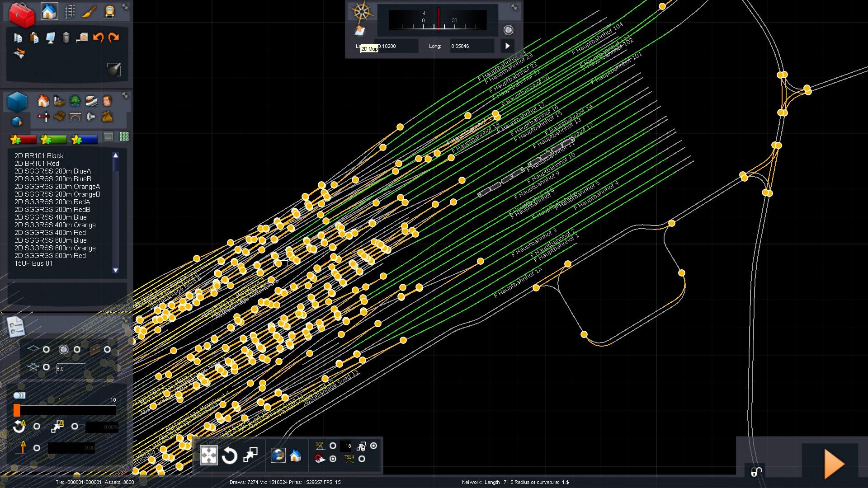
Task: Expand coordinates panel with play arrow
Action: click(508, 46)
